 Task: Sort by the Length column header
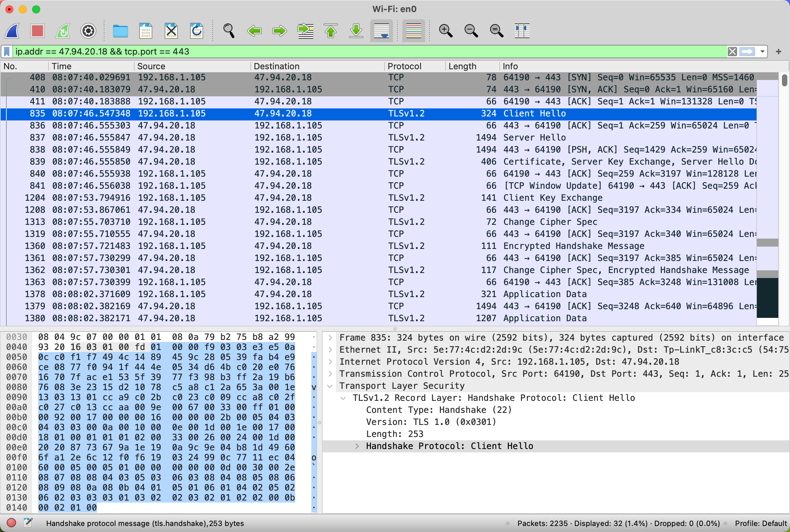coord(462,66)
